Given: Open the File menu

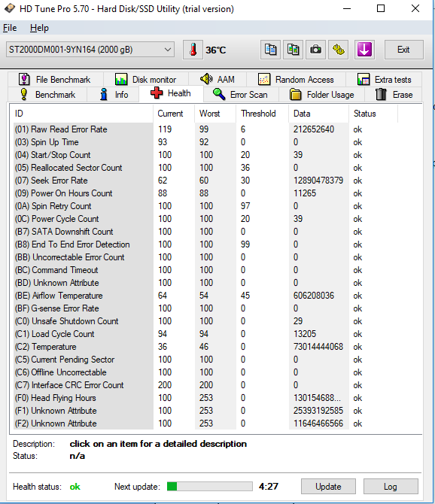Looking at the screenshot, I should [x=10, y=28].
